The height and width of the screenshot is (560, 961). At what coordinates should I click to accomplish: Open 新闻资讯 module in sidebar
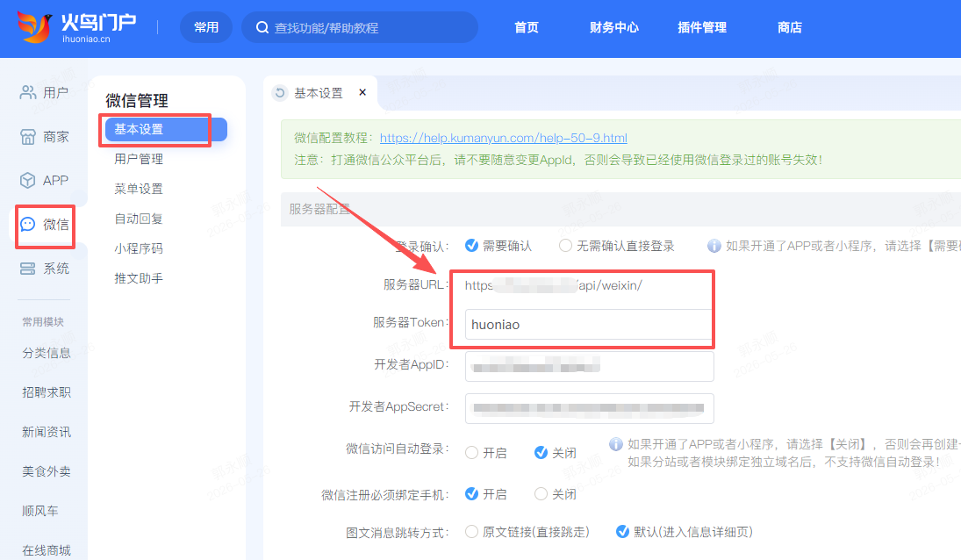47,432
